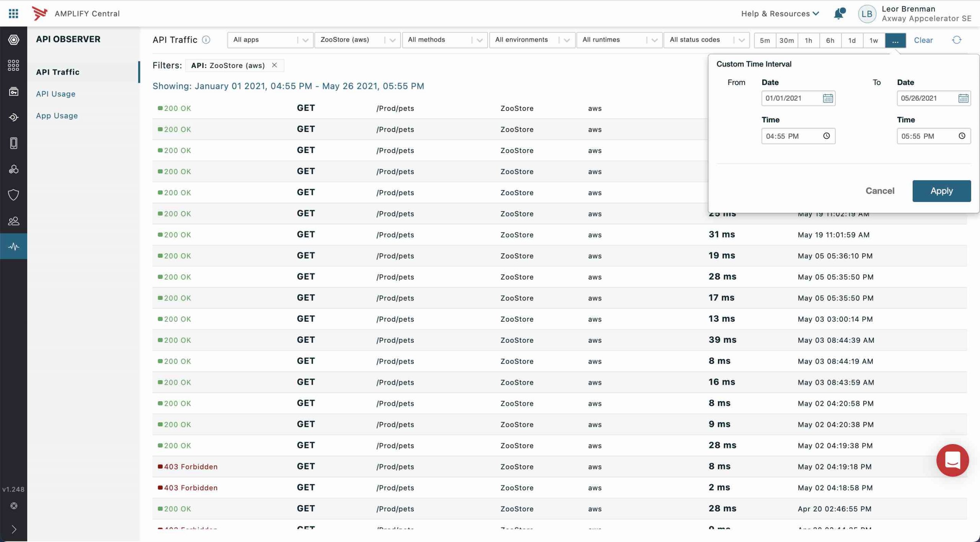This screenshot has width=980, height=542.
Task: Open the All runtimes dropdown
Action: (619, 40)
